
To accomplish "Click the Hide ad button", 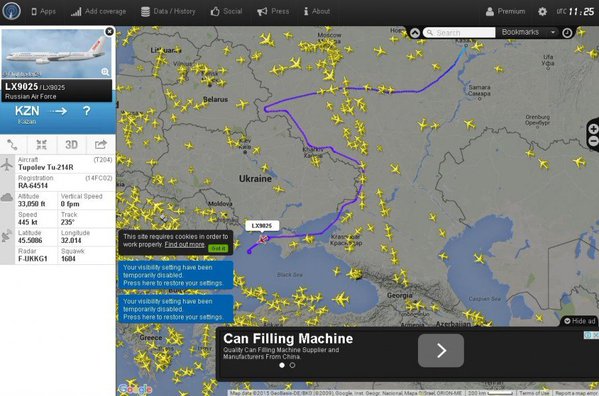I will tap(580, 321).
